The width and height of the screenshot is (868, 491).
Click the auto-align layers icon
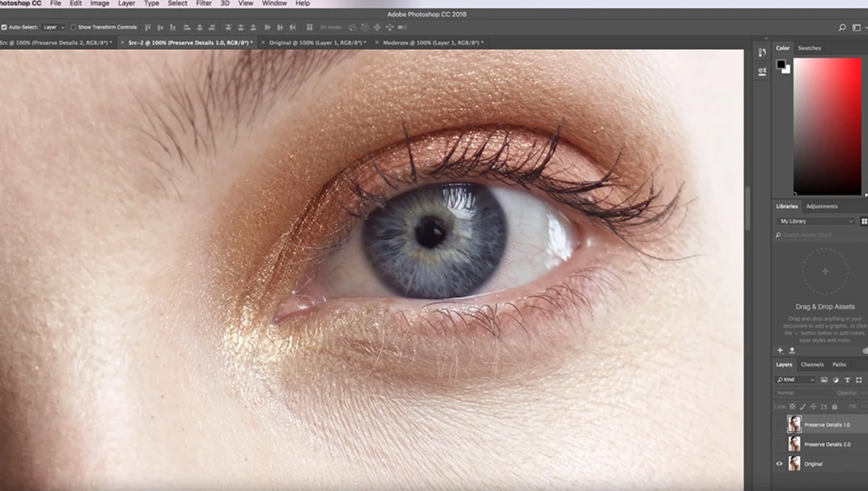click(309, 27)
